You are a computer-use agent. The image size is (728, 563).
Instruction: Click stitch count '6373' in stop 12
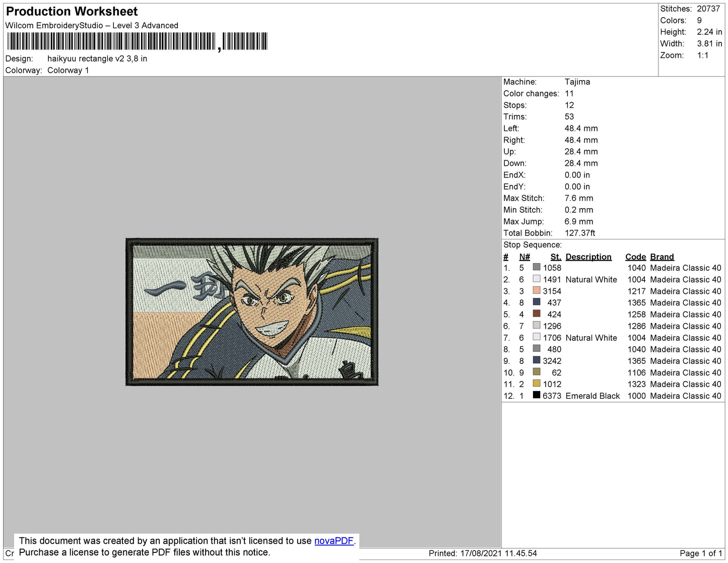tap(552, 396)
